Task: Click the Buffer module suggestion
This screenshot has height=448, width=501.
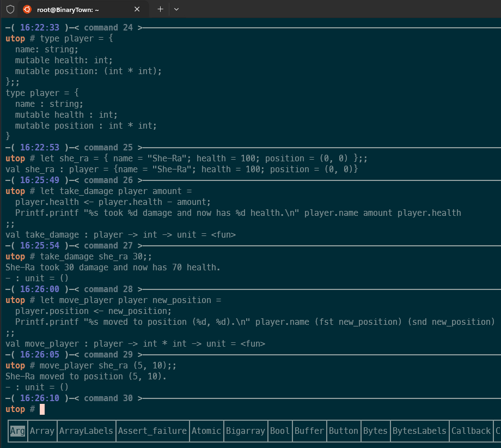Action: click(x=309, y=431)
